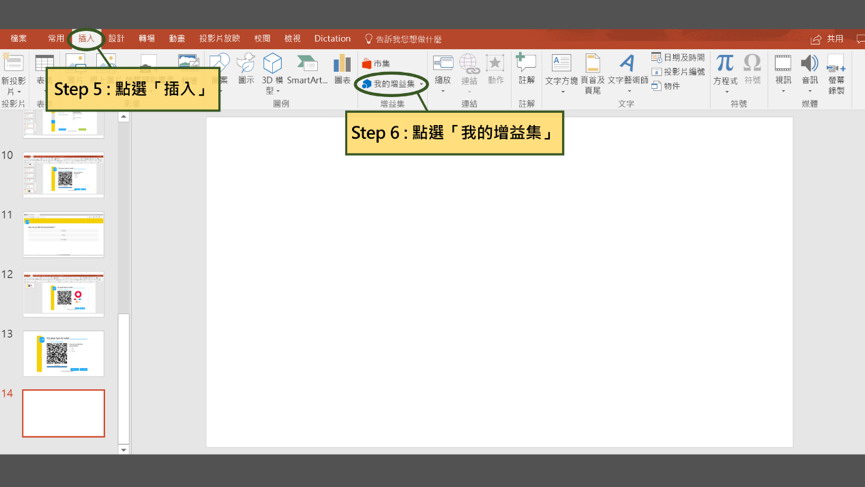Click the 方程式 pi equation icon

(x=725, y=62)
